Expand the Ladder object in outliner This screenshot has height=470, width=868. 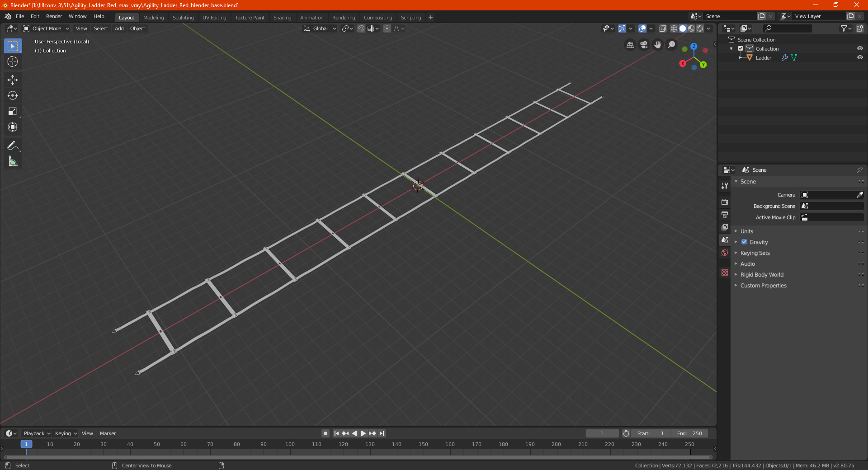coord(740,57)
